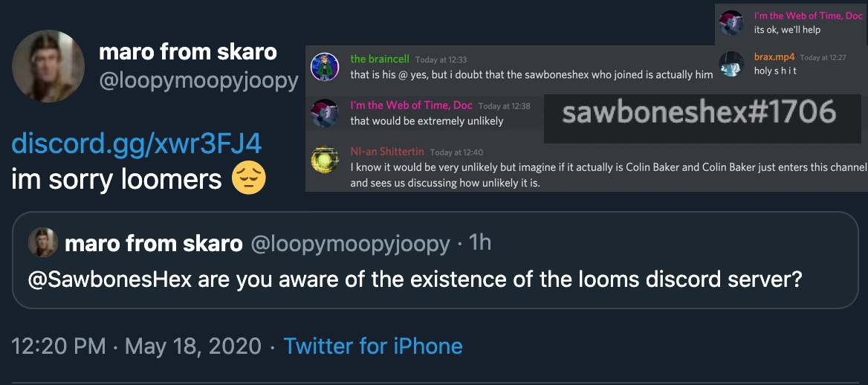
Task: Click Nl-an Shittertin's yellow avatar
Action: click(325, 161)
